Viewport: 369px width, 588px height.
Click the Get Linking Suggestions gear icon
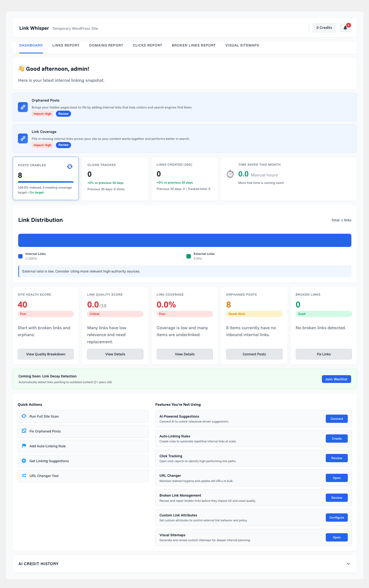click(x=24, y=461)
